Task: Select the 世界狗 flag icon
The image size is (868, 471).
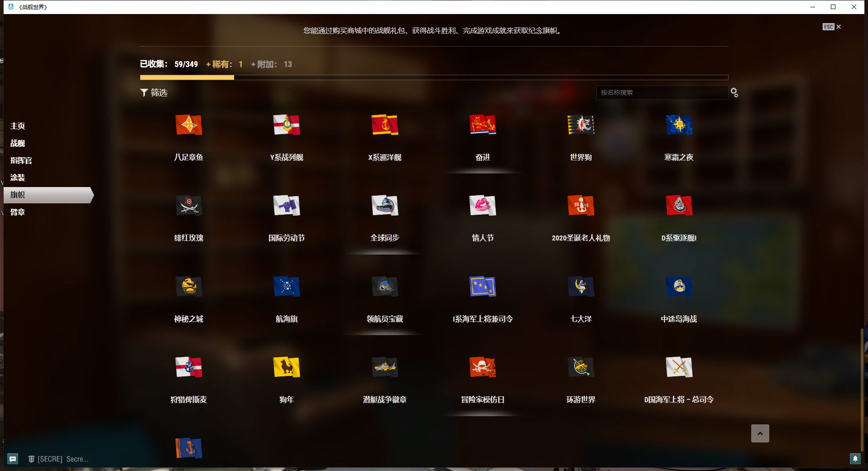Action: (x=580, y=125)
